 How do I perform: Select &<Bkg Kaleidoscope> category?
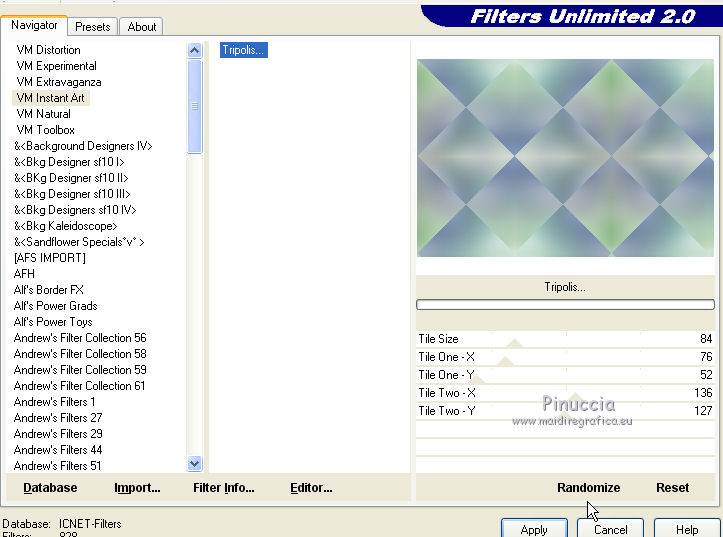pos(65,226)
